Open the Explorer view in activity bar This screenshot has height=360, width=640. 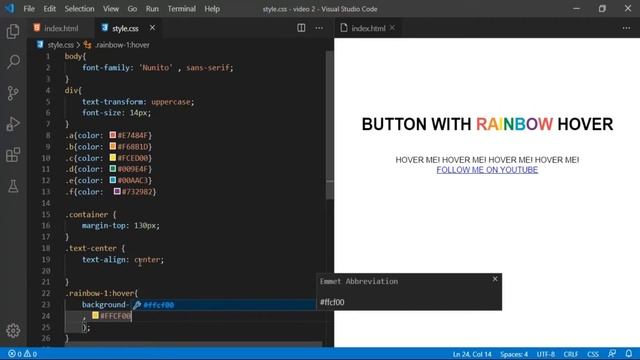pyautogui.click(x=13, y=31)
